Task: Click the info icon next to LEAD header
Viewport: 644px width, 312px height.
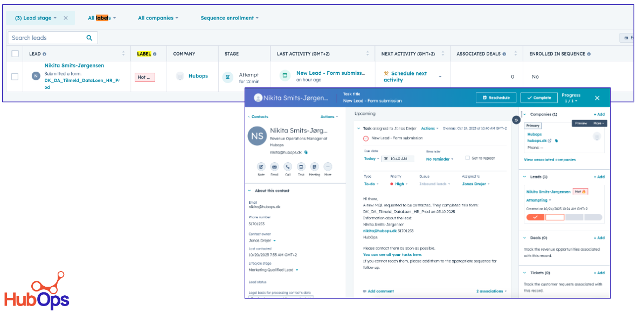Action: [44, 54]
